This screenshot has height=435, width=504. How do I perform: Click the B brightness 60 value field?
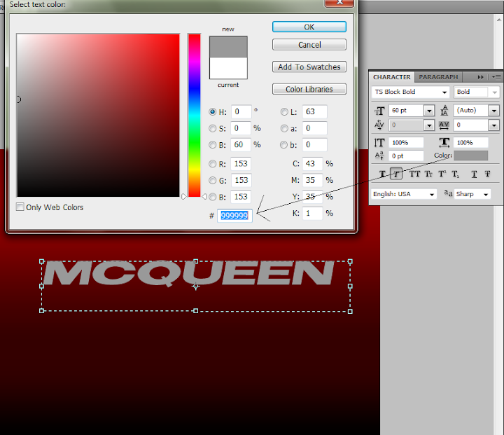click(x=241, y=145)
